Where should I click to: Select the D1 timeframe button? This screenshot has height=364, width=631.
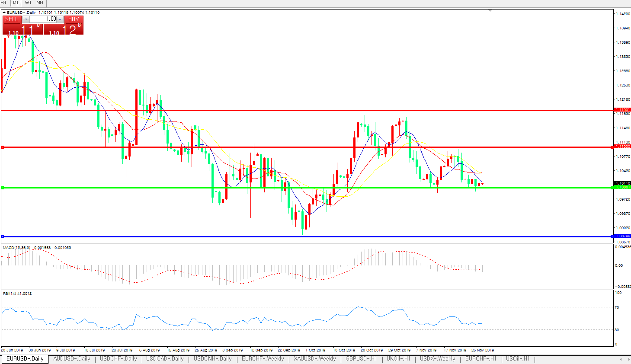coord(16,3)
